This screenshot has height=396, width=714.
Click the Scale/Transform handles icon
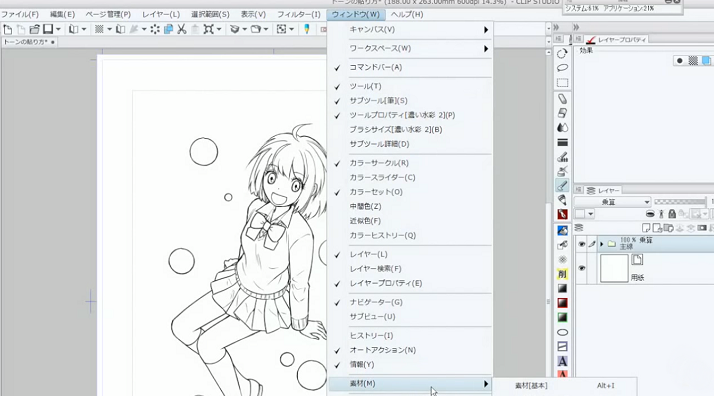click(x=209, y=30)
